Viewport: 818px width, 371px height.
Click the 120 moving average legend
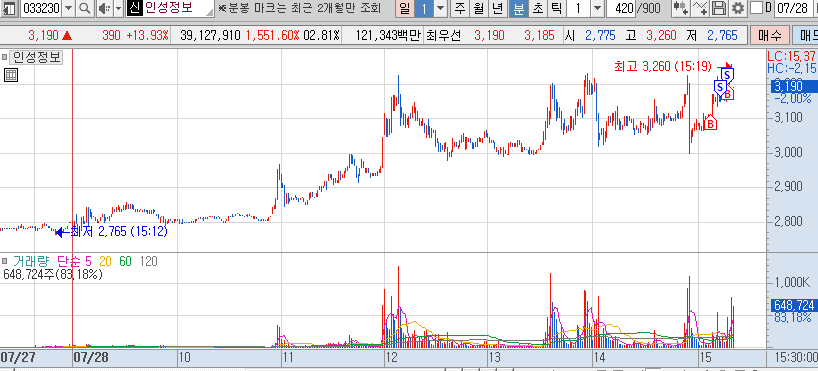(148, 261)
